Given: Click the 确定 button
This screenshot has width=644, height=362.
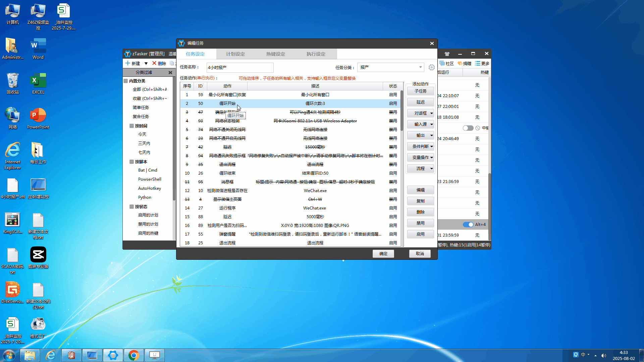Looking at the screenshot, I should [x=383, y=254].
